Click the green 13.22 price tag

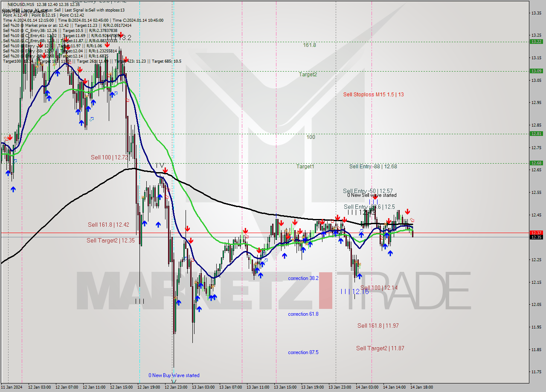pyautogui.click(x=536, y=41)
